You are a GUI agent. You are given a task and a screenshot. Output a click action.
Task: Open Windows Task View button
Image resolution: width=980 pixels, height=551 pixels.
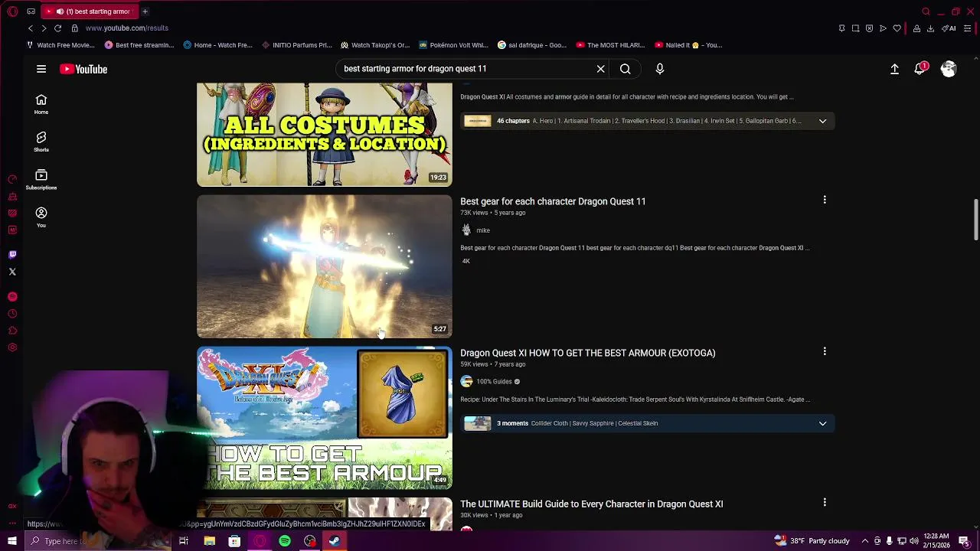[184, 541]
